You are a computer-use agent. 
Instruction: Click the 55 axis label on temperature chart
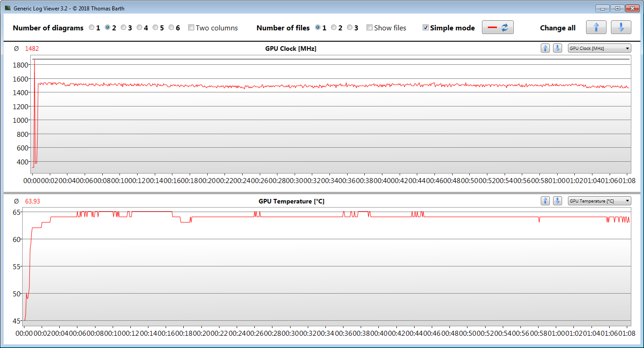[x=17, y=266]
